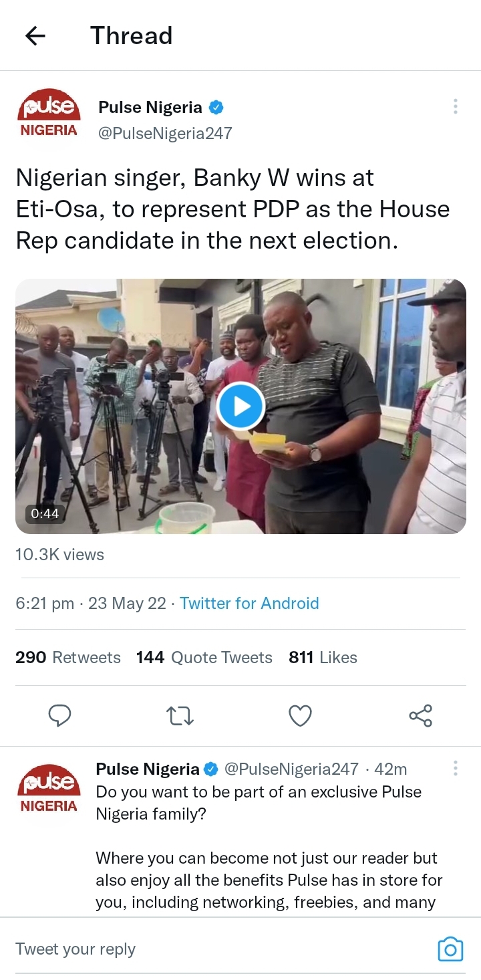
Task: View the 144 Quote Tweets list
Action: point(204,658)
